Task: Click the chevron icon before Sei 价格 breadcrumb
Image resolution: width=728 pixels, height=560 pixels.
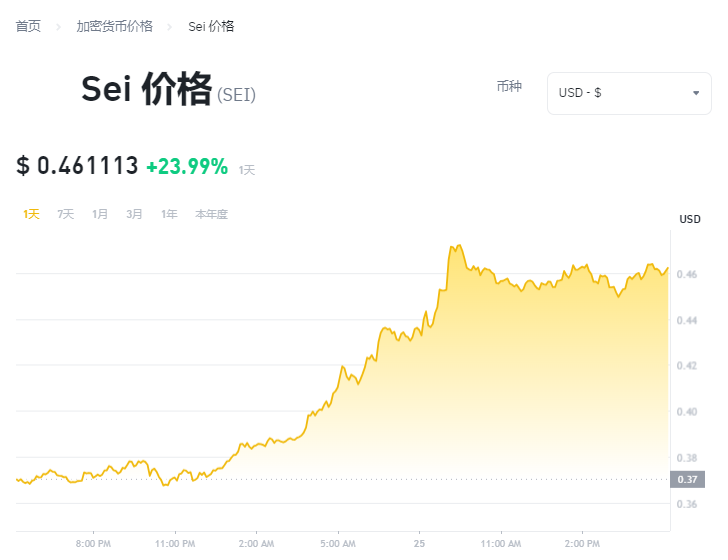Action: (171, 26)
